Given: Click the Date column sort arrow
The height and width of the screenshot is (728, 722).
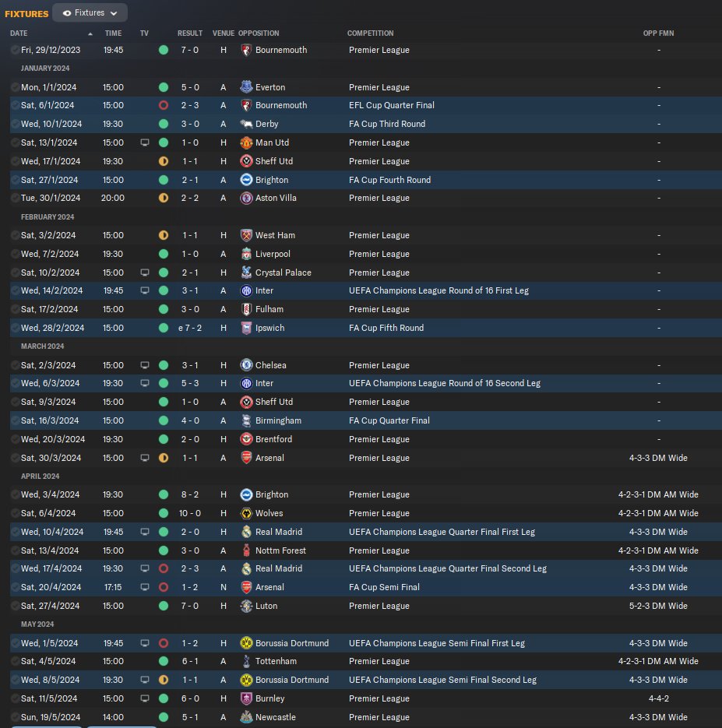Looking at the screenshot, I should coord(90,33).
